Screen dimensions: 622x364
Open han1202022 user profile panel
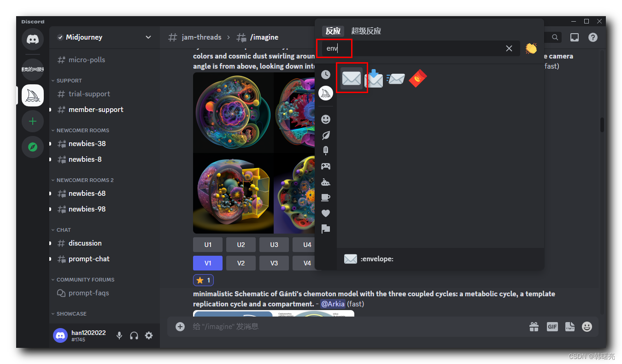tap(80, 335)
